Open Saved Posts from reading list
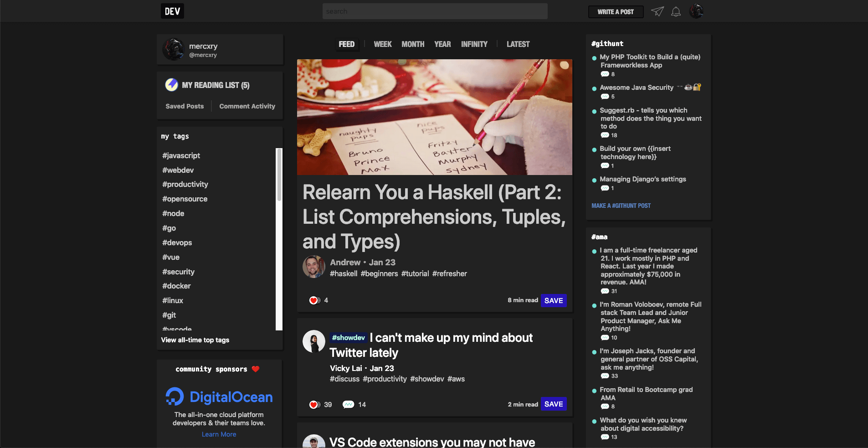This screenshot has width=868, height=448. (x=184, y=106)
